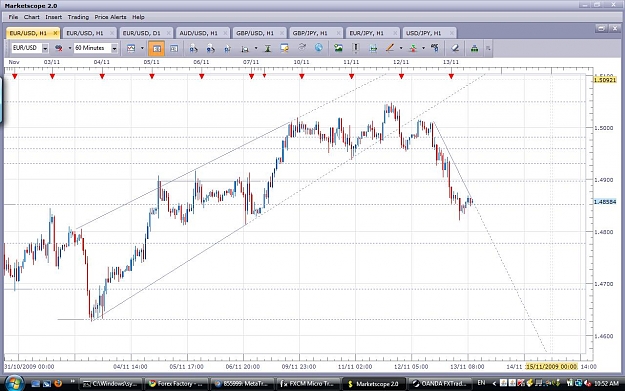Toggle the orange highlighted toolbar button

pyautogui.click(x=156, y=48)
